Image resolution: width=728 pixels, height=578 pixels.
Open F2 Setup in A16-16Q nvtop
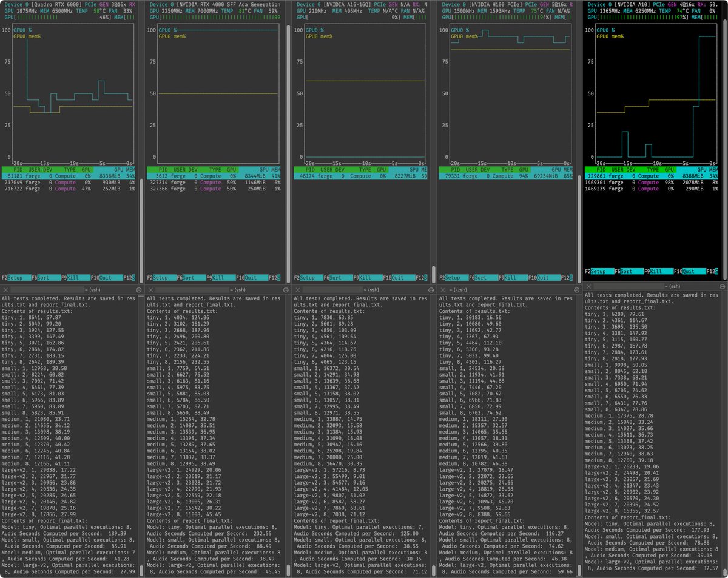308,278
